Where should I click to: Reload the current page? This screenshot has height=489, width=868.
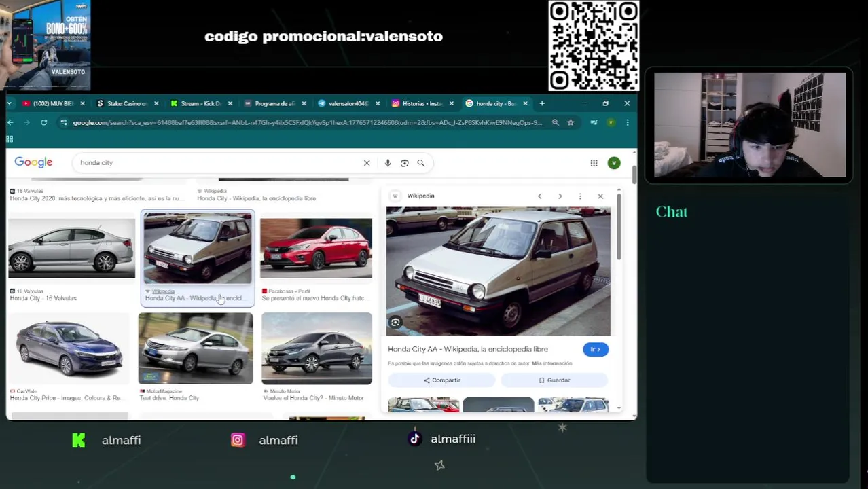[43, 122]
